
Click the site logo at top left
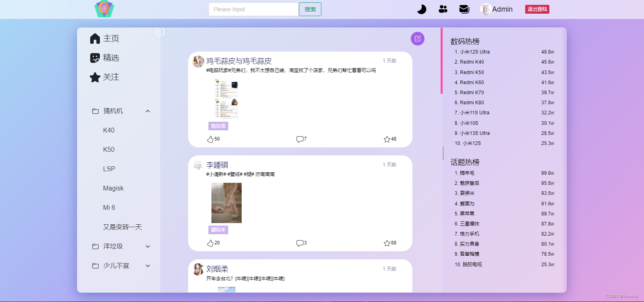[104, 9]
